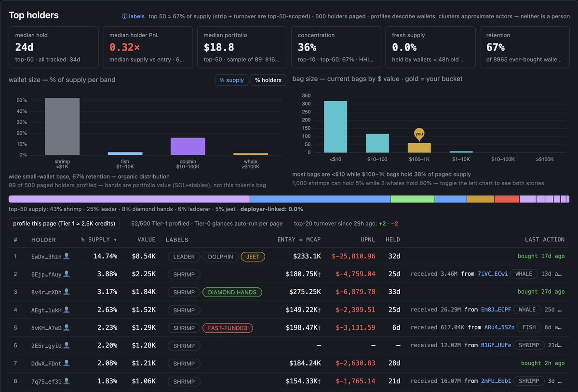Screen dimensions: 578x392
Task: Click the FAST-FUNDED label
Action: (228, 328)
